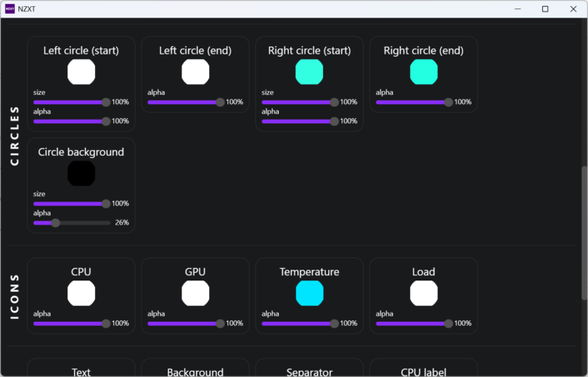588x377 pixels.
Task: Adjust the Temperature icon alpha slider
Action: tap(299, 323)
